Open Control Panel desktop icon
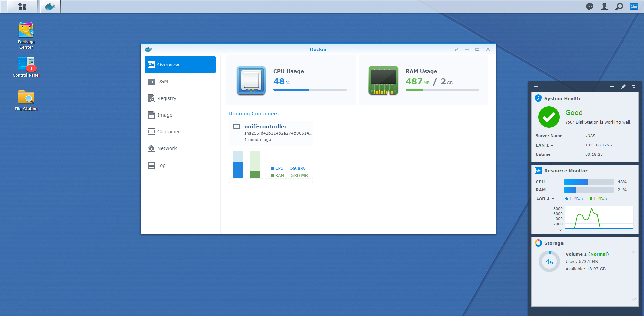 26,67
